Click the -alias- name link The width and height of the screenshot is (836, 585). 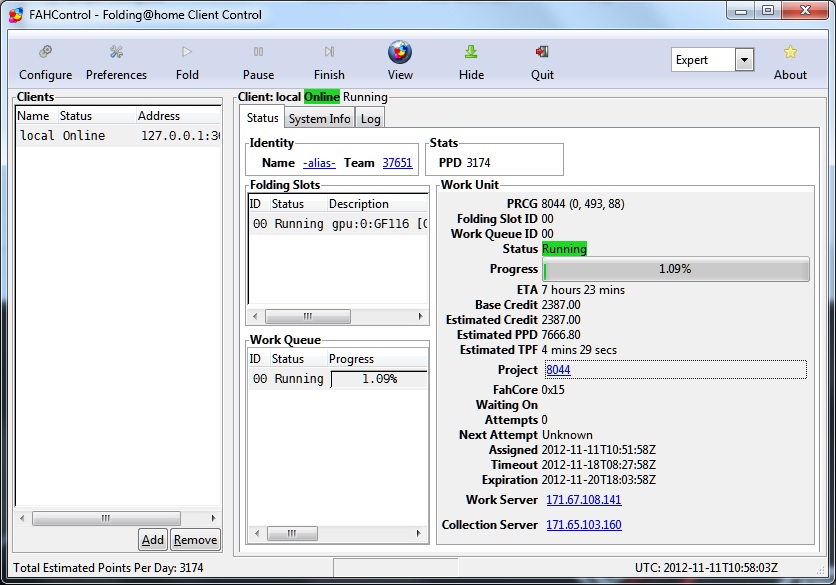pos(319,163)
